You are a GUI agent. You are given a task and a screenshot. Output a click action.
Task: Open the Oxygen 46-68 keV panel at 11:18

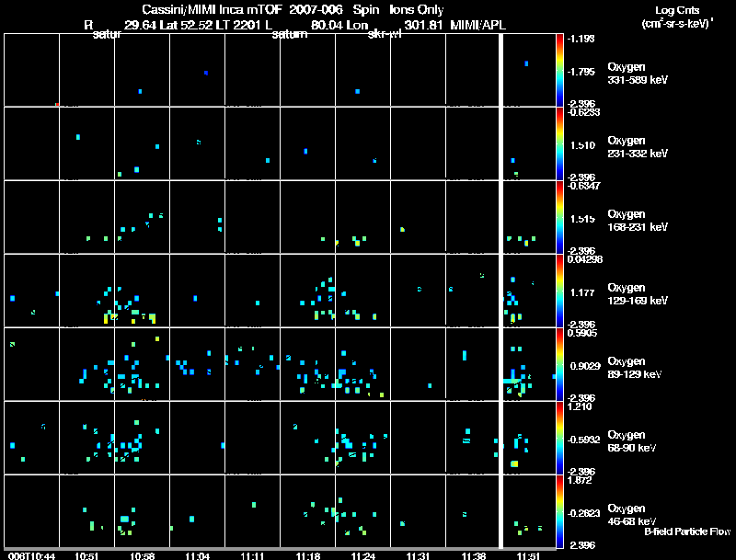308,511
